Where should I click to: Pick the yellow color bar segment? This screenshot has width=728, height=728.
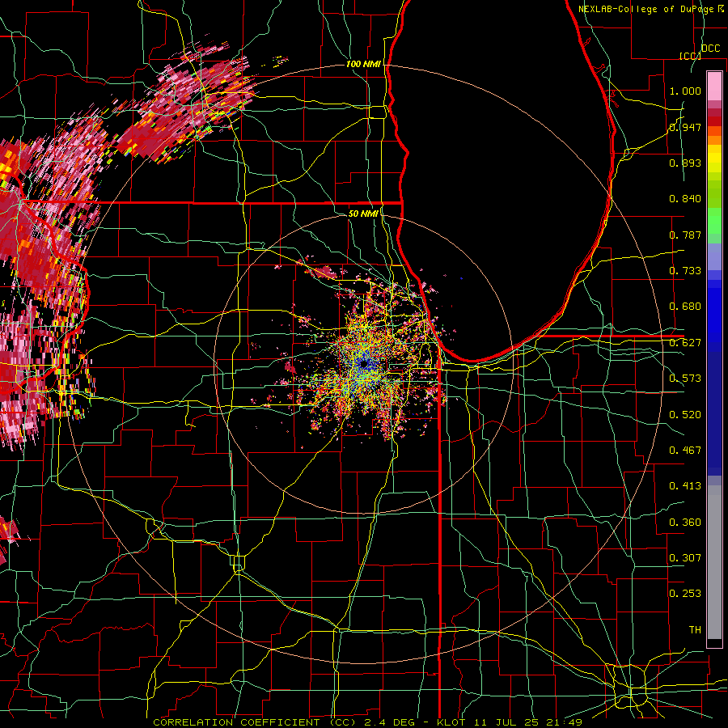(x=714, y=159)
